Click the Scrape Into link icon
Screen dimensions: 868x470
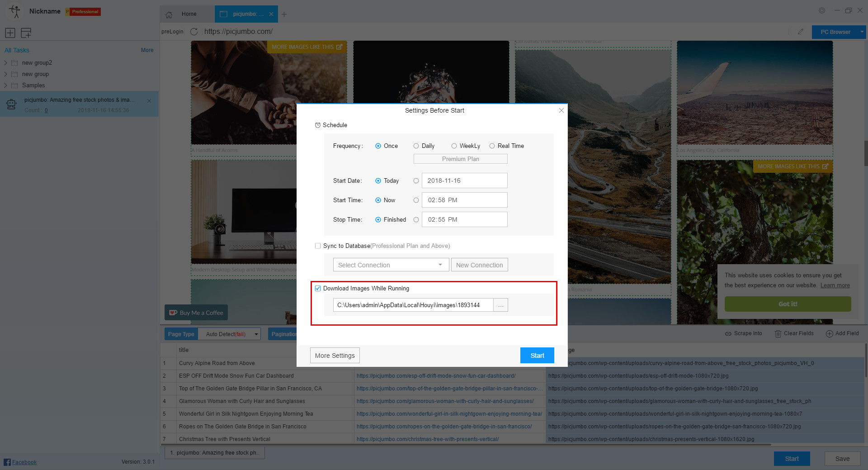728,334
